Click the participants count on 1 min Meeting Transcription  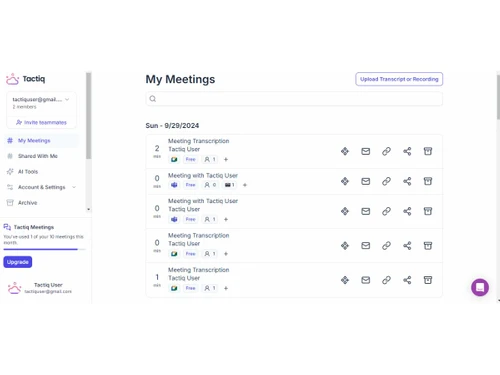[x=210, y=288]
